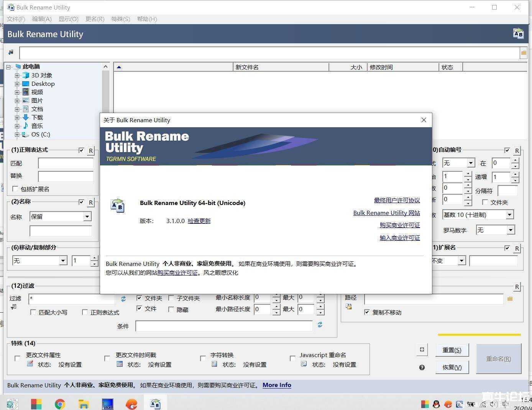Open the 更名(R) menu
Image resolution: width=532 pixels, height=410 pixels.
click(95, 19)
